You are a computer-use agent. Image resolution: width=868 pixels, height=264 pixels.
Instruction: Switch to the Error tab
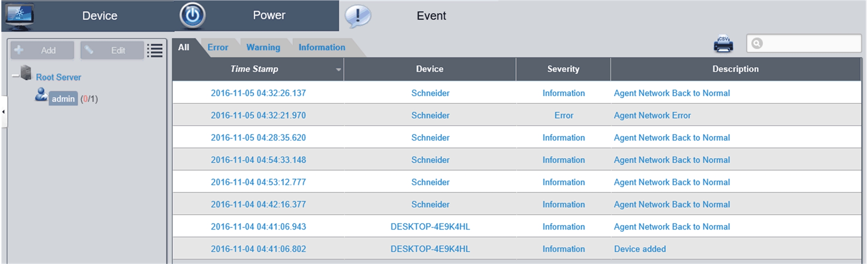tap(218, 47)
